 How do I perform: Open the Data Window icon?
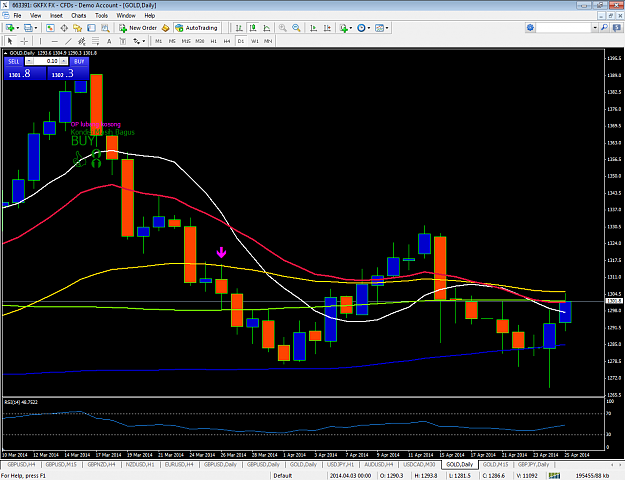[x=64, y=28]
